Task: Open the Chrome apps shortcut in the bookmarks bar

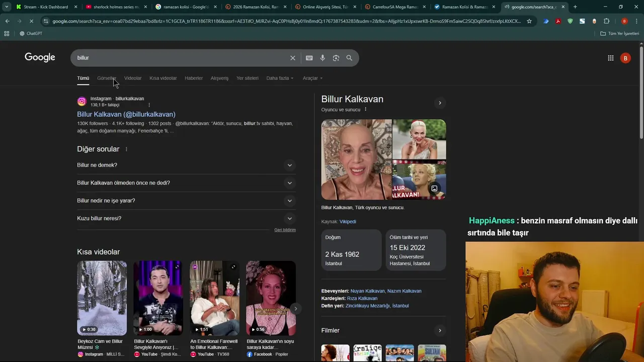Action: [7, 33]
